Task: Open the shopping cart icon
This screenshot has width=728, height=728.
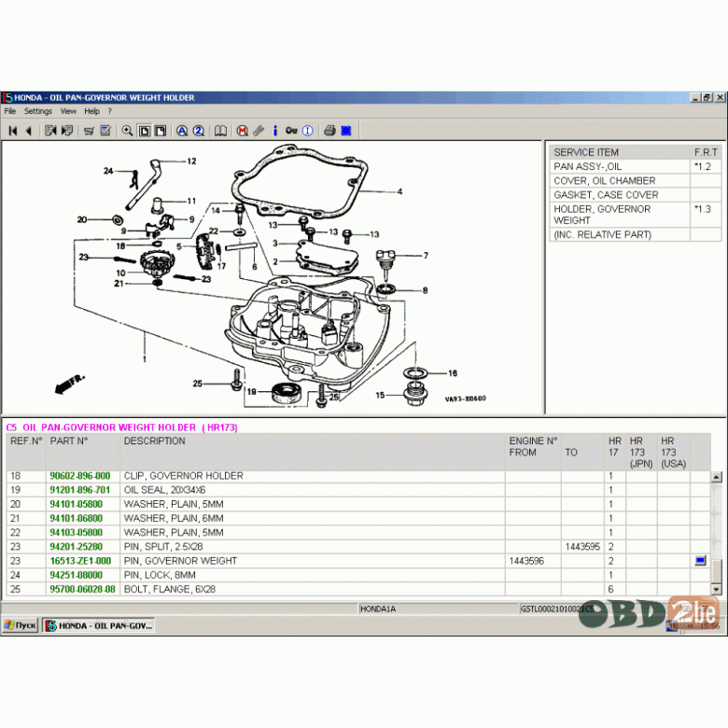Action: click(x=89, y=131)
